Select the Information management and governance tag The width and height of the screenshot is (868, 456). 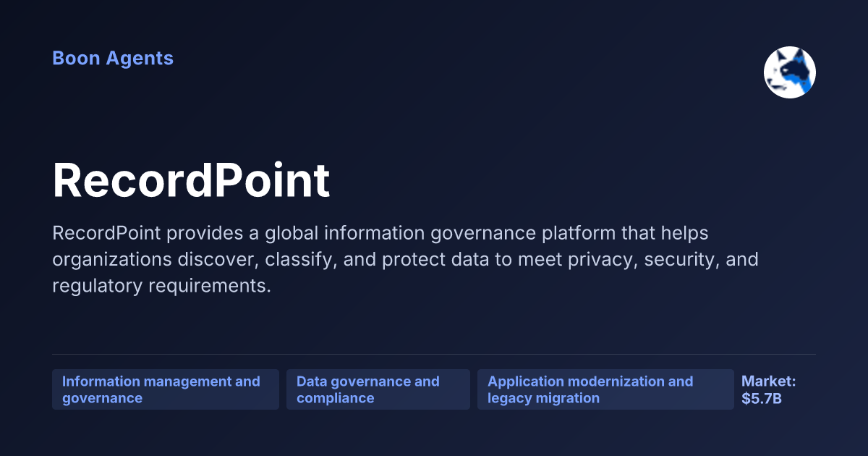pyautogui.click(x=166, y=389)
